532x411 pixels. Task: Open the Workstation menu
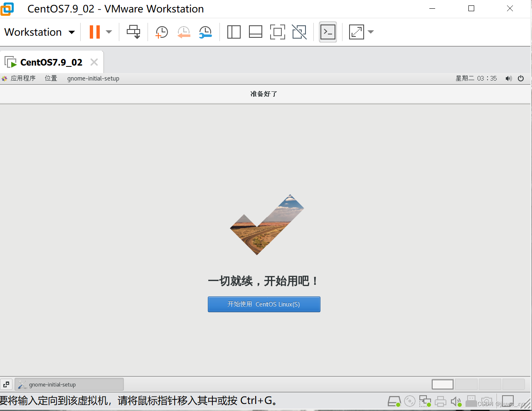[x=39, y=32]
